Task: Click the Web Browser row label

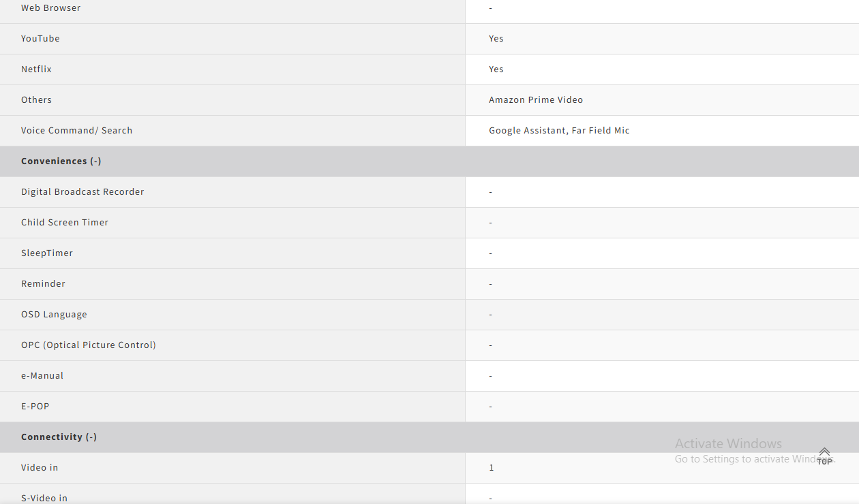Action: tap(50, 8)
